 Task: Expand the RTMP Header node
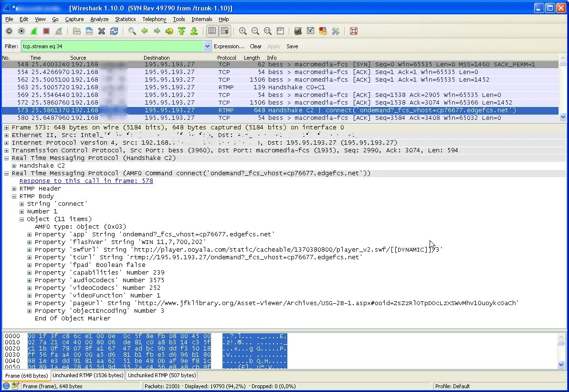point(14,189)
